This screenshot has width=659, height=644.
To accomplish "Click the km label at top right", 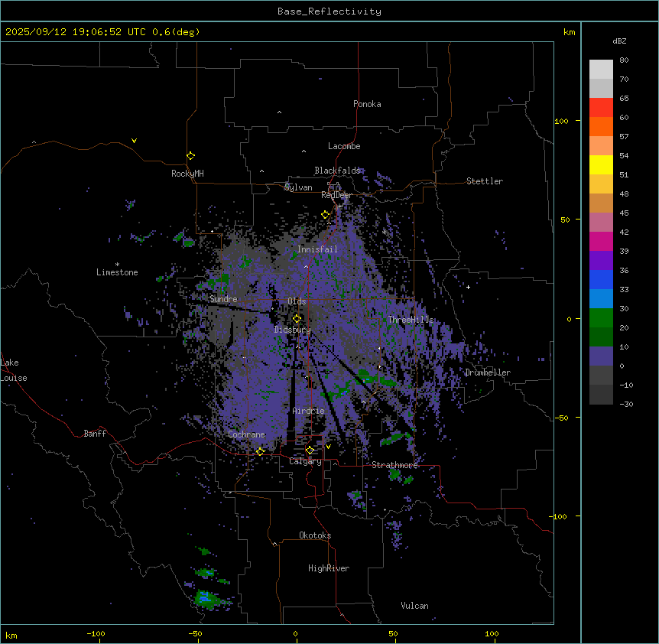I will pyautogui.click(x=569, y=32).
